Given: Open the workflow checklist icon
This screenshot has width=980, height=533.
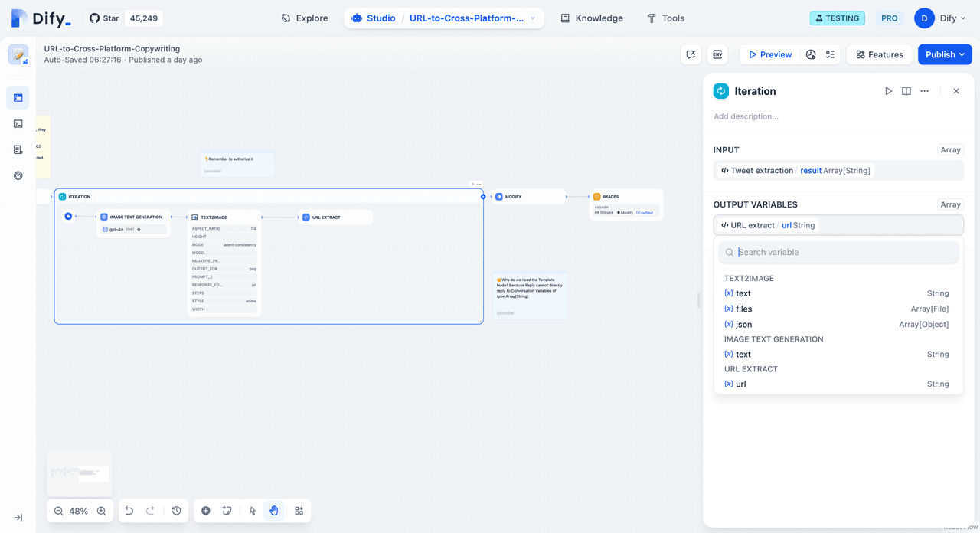Looking at the screenshot, I should [830, 54].
